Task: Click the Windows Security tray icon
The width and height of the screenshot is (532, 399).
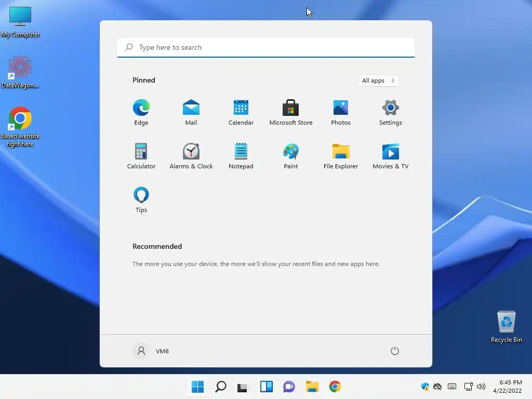Action: (x=424, y=387)
